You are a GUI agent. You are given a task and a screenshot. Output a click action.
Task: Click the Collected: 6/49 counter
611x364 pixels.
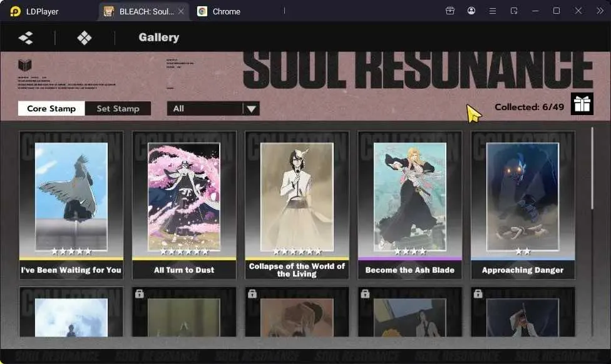[529, 107]
